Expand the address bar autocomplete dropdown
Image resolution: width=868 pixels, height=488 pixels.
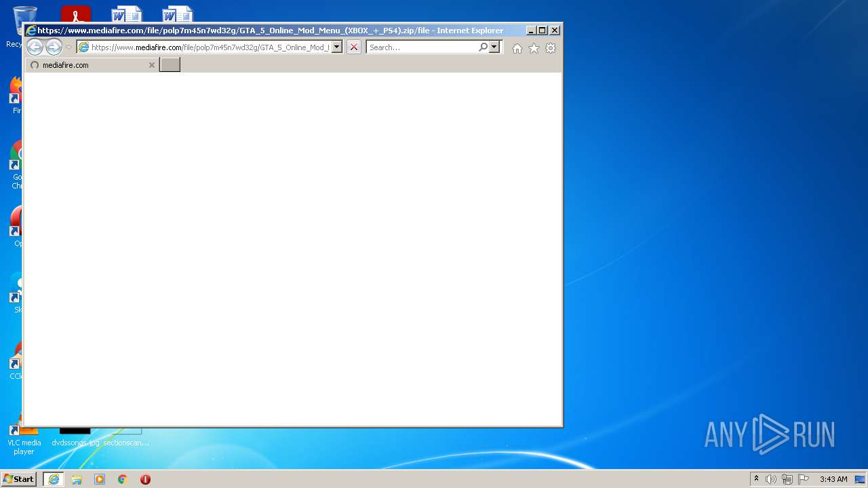click(337, 47)
